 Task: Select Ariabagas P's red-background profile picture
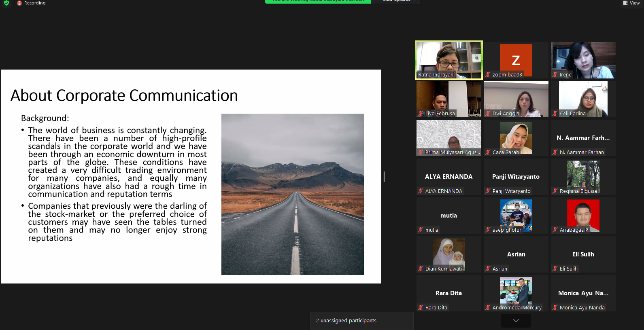(583, 216)
